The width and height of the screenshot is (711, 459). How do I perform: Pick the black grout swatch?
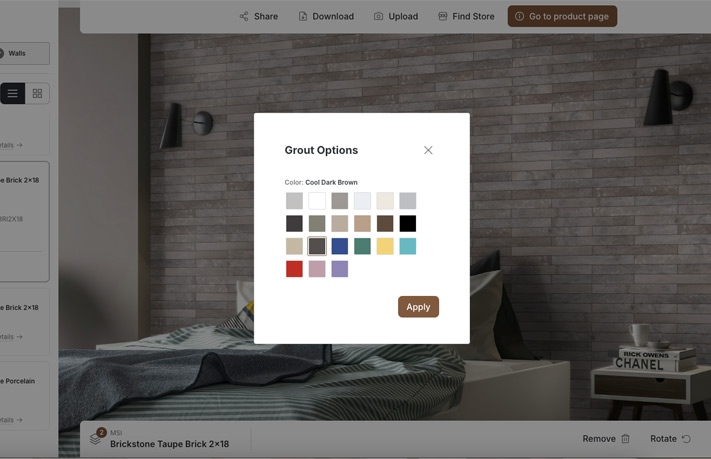click(x=408, y=224)
